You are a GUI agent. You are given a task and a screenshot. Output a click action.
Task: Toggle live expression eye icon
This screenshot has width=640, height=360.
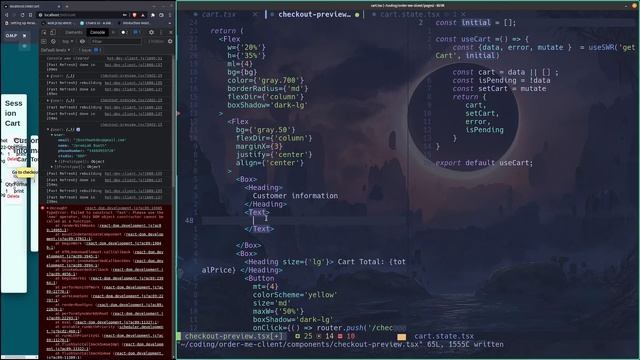coord(82,41)
